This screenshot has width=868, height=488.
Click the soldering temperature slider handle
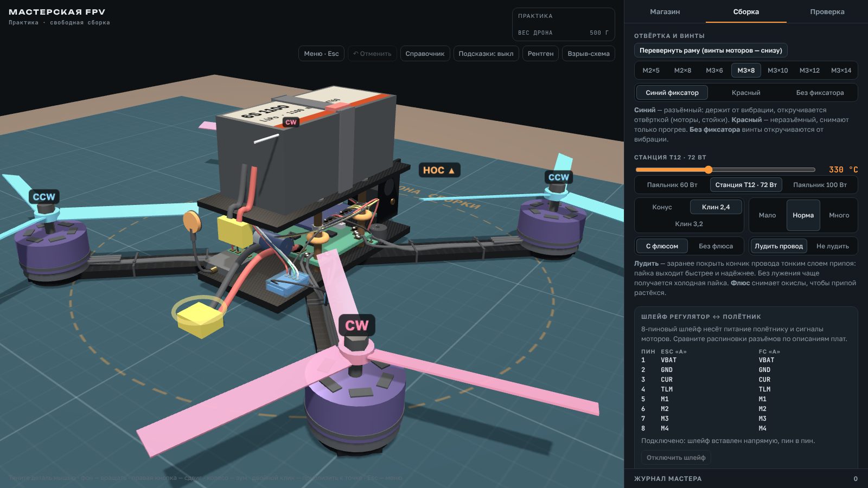[709, 170]
